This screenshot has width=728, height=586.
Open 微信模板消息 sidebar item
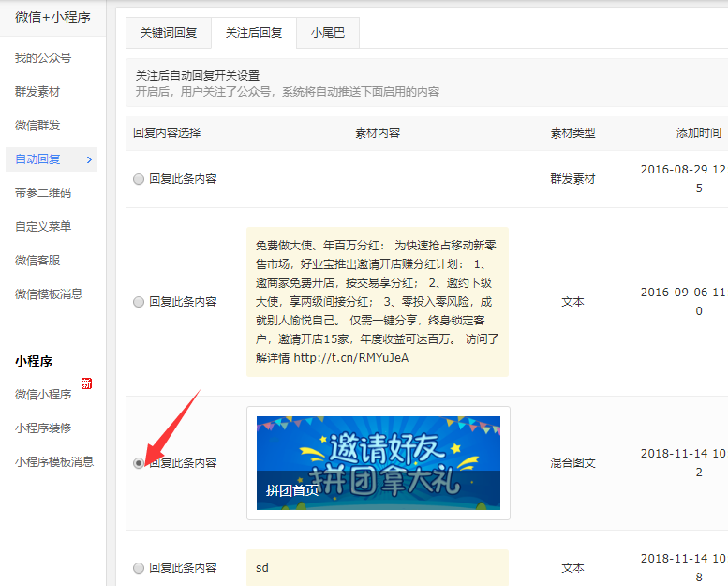tap(49, 294)
